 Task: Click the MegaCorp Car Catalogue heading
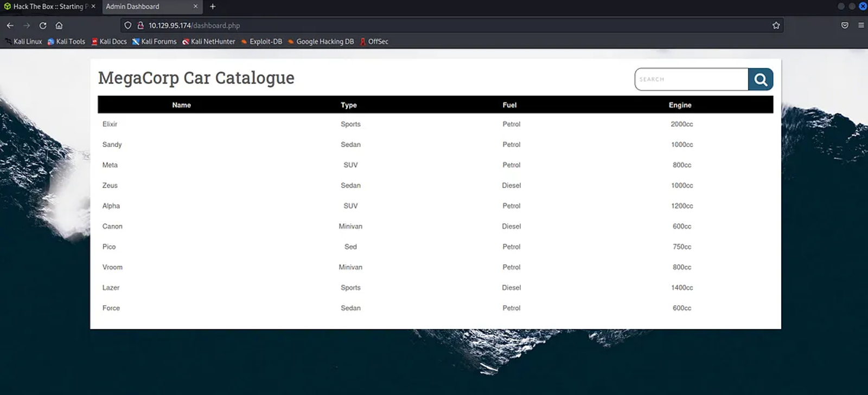click(196, 78)
